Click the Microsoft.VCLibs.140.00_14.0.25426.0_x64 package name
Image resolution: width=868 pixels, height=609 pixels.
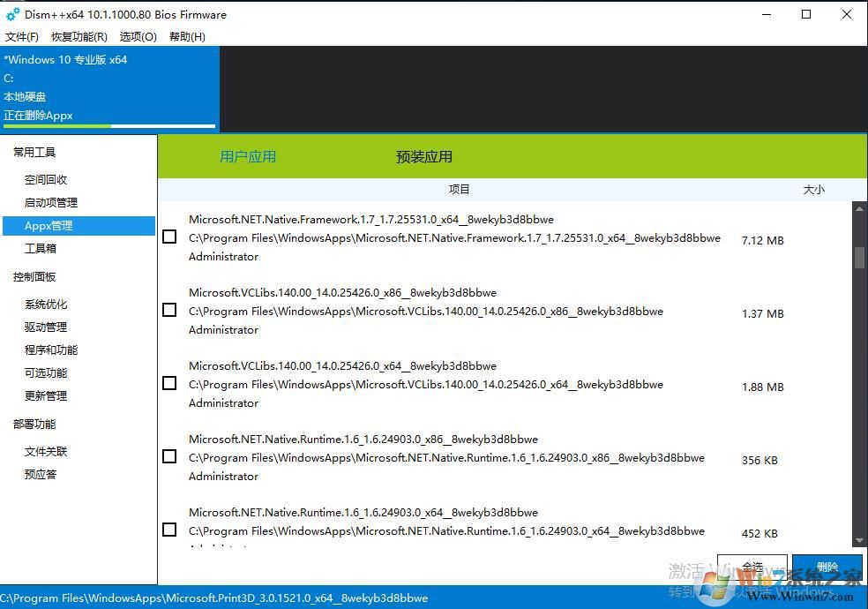click(x=342, y=365)
